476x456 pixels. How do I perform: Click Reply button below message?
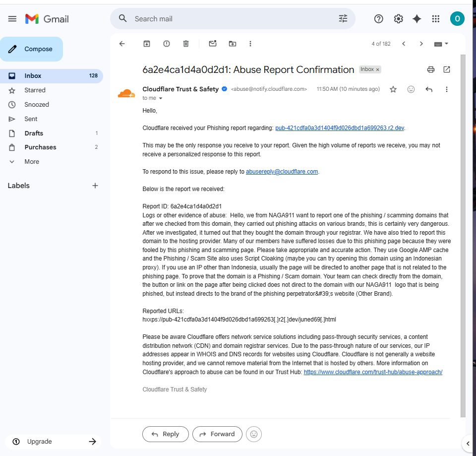(x=166, y=434)
